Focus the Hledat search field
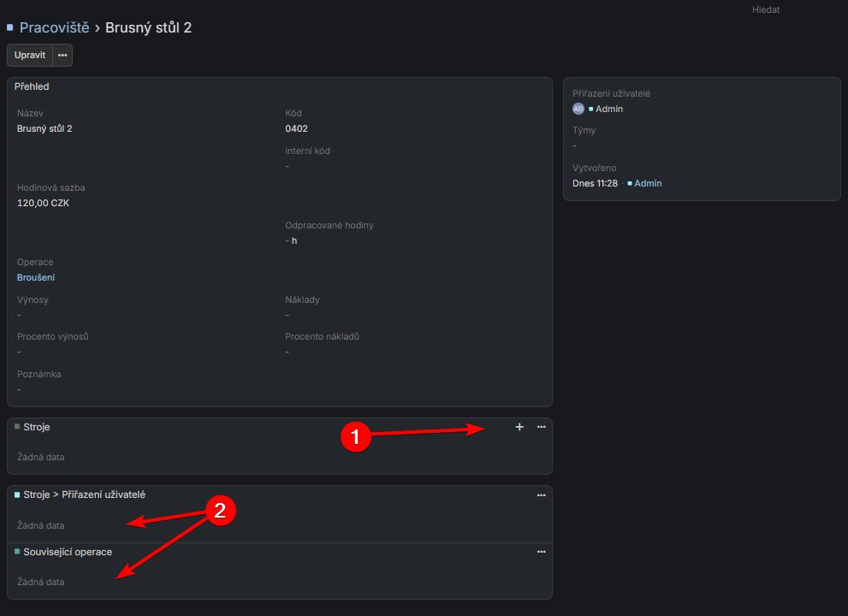 [x=766, y=10]
